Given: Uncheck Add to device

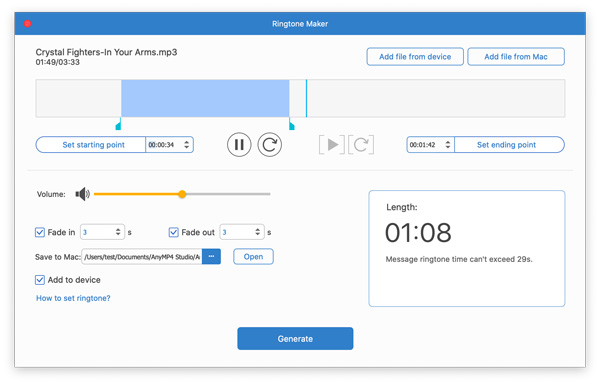Looking at the screenshot, I should 40,280.
